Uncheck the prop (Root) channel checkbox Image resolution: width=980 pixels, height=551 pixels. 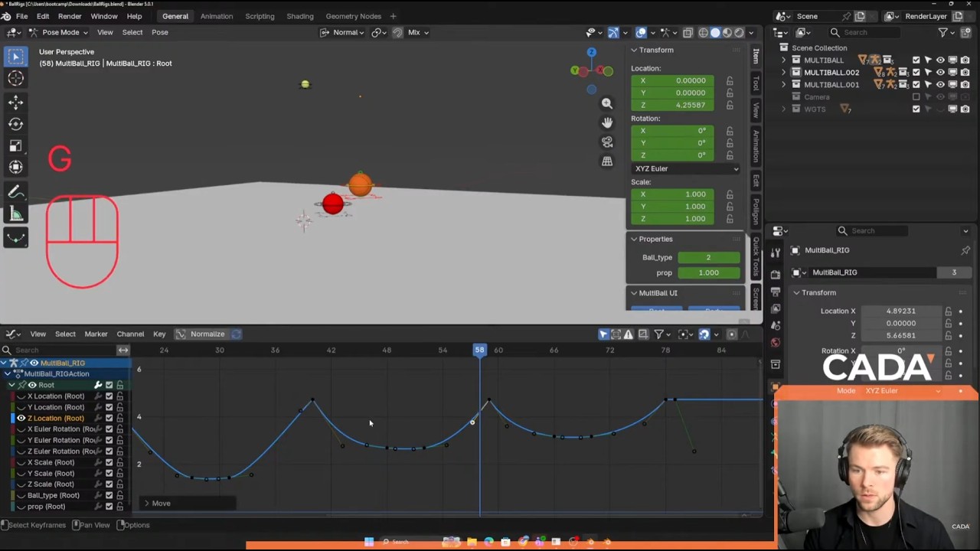[x=109, y=507]
